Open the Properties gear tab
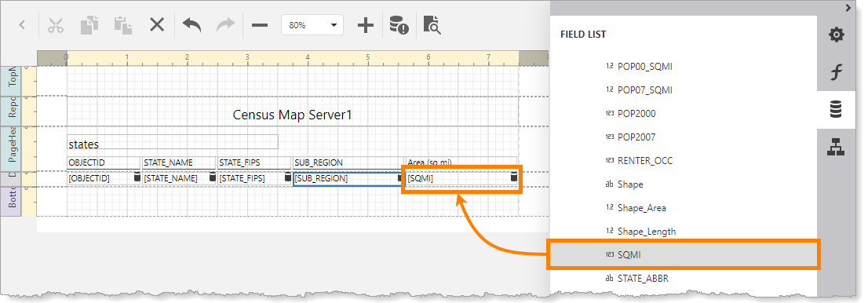Screen dimensions: 868x303 click(836, 35)
